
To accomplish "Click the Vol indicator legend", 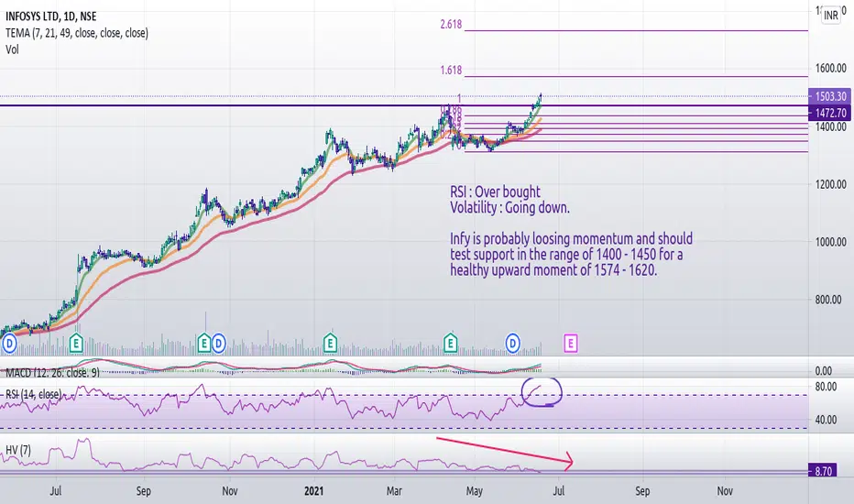I will pos(12,49).
